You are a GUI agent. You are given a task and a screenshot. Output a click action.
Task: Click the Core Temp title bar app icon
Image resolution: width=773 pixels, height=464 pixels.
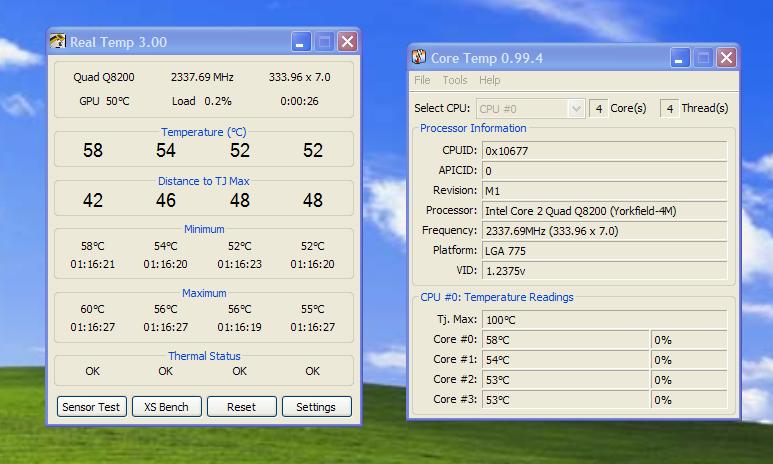click(419, 57)
